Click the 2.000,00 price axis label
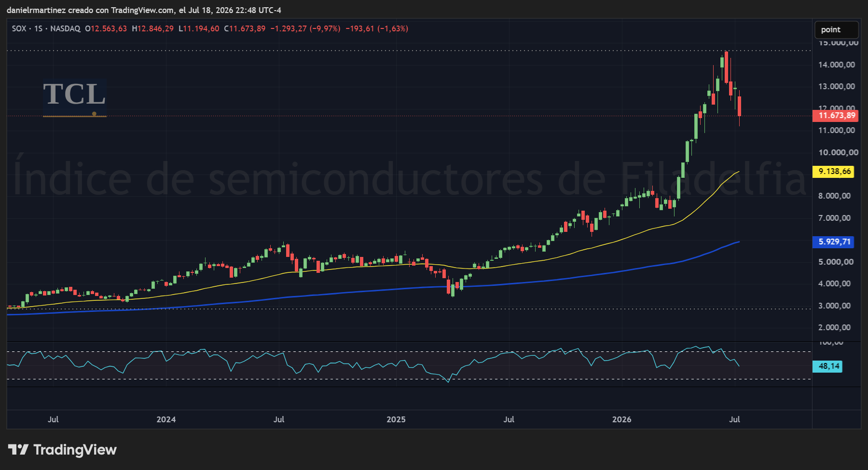Image resolution: width=868 pixels, height=470 pixels. [834, 327]
